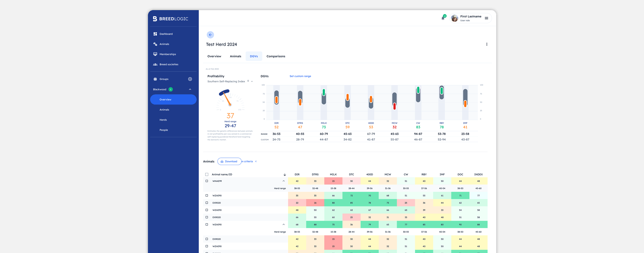
Task: Click the sort arrow in Animal name column
Action: pos(284,175)
